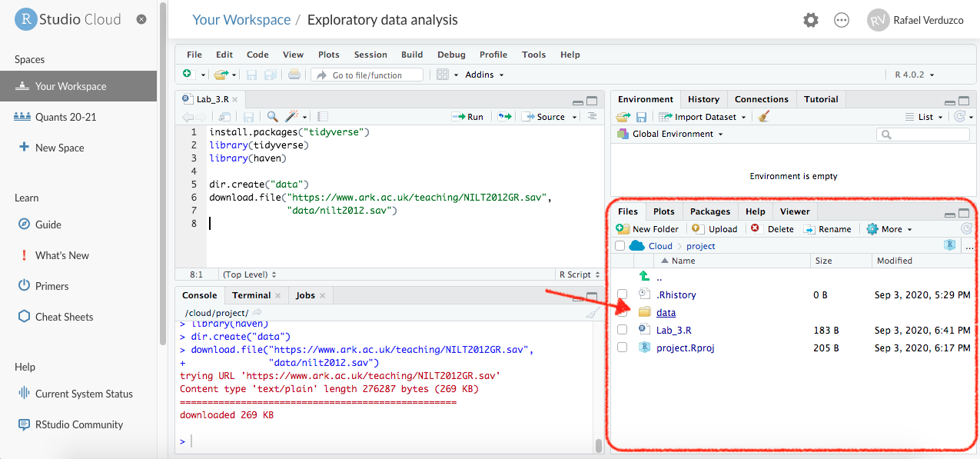Select the project.Rproj file checkbox

pyautogui.click(x=623, y=348)
